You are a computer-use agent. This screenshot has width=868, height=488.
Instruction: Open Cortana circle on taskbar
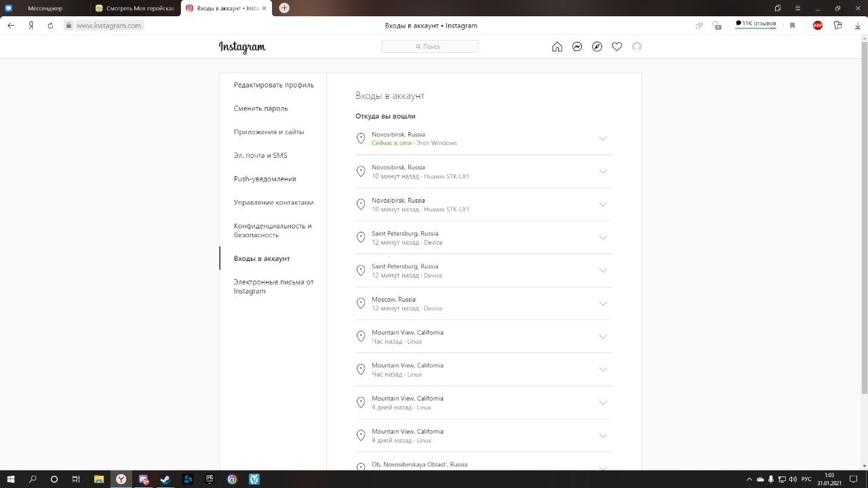tap(54, 479)
